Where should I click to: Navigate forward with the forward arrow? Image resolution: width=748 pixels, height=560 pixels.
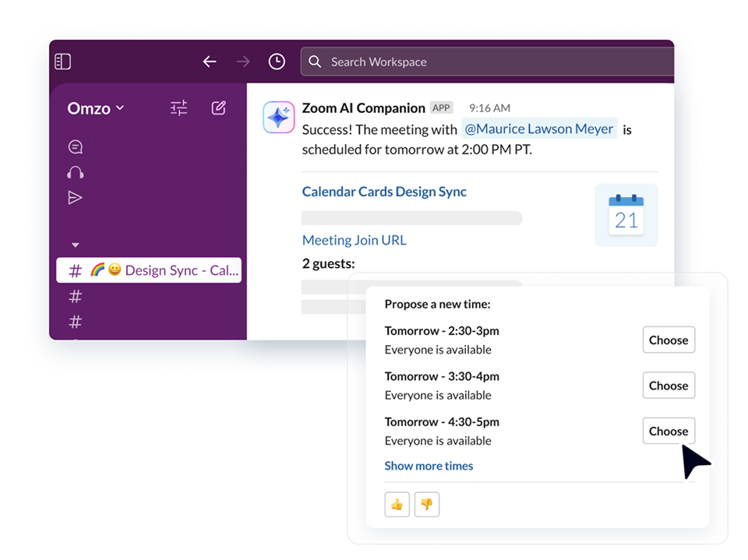coord(242,61)
